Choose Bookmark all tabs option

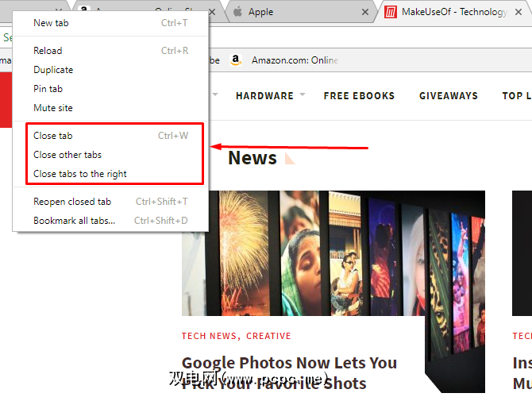(110, 220)
